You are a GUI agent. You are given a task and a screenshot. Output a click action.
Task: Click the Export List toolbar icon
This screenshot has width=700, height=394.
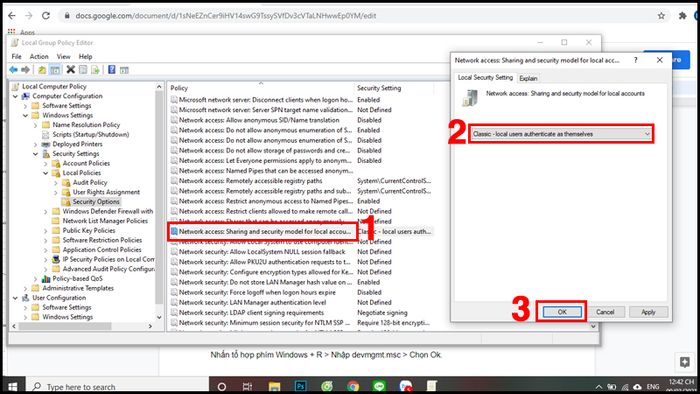click(95, 70)
